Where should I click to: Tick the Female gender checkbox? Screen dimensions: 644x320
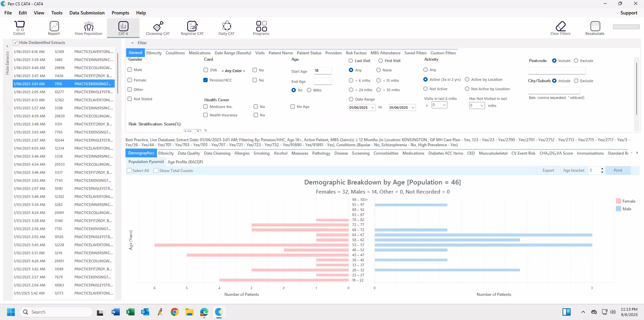coord(130,80)
